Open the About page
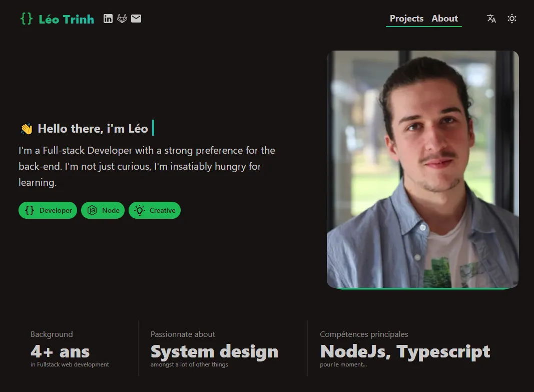 pos(444,19)
